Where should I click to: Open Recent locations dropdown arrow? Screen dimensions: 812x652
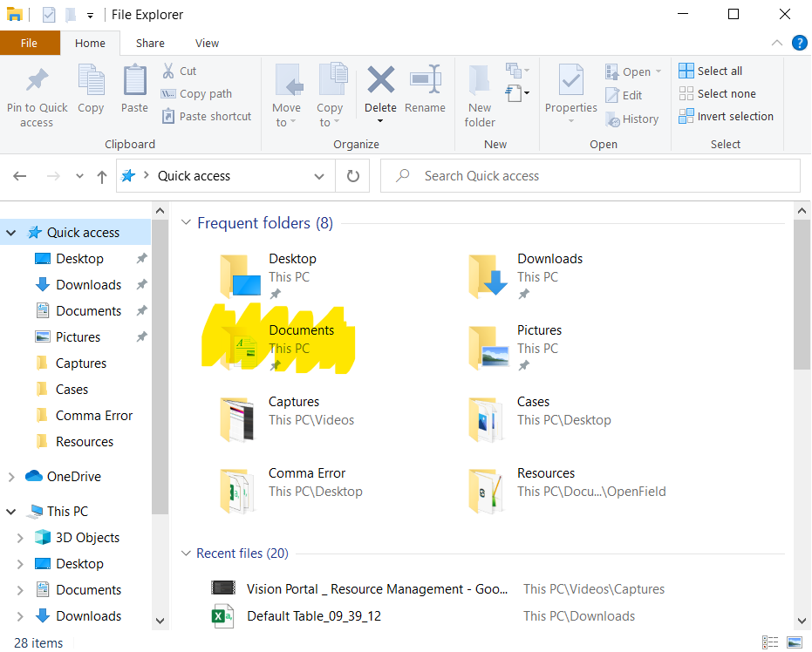point(79,176)
